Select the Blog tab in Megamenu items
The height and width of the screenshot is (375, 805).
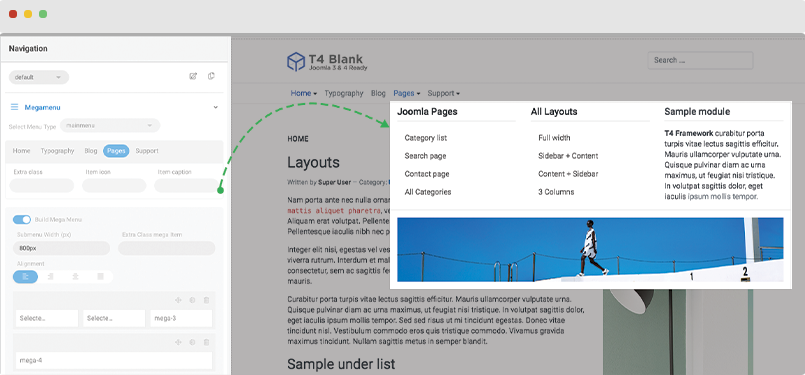[x=91, y=151]
